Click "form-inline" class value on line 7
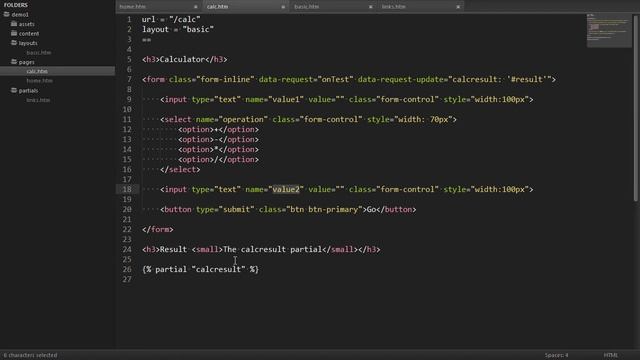The image size is (640, 360). point(225,80)
